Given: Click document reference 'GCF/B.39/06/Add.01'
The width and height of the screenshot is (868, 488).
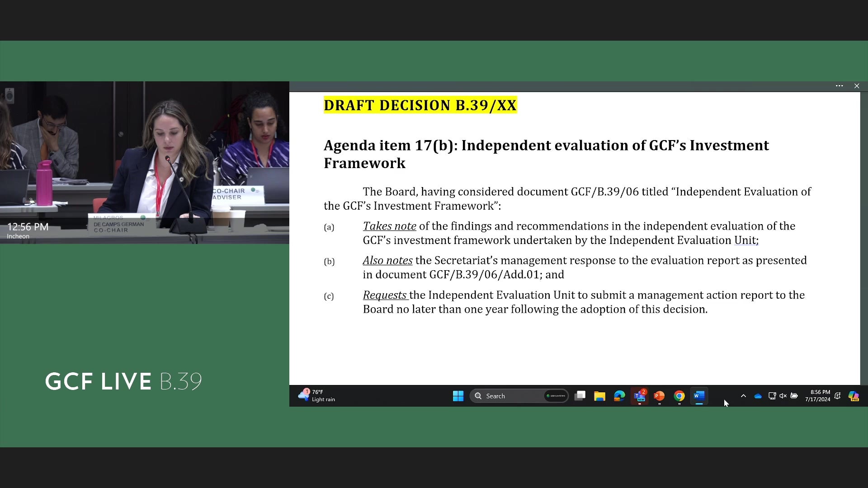Looking at the screenshot, I should point(484,275).
